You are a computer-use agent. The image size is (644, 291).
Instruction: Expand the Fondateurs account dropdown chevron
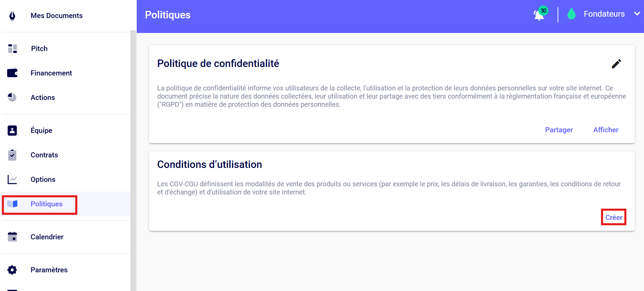(637, 14)
